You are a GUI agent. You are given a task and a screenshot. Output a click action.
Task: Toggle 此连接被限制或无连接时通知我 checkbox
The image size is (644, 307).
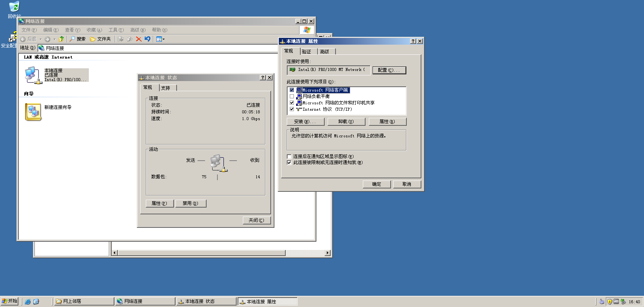pyautogui.click(x=289, y=163)
